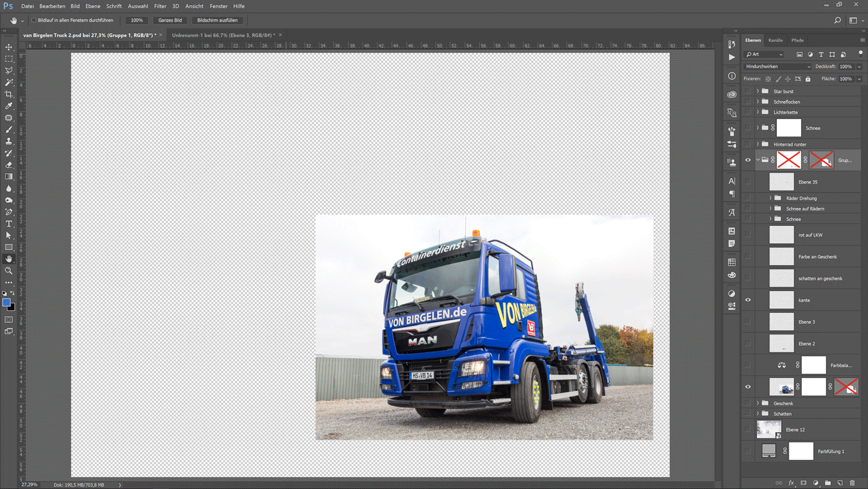
Task: Add adjustment layer half-circle icon
Action: (x=816, y=483)
